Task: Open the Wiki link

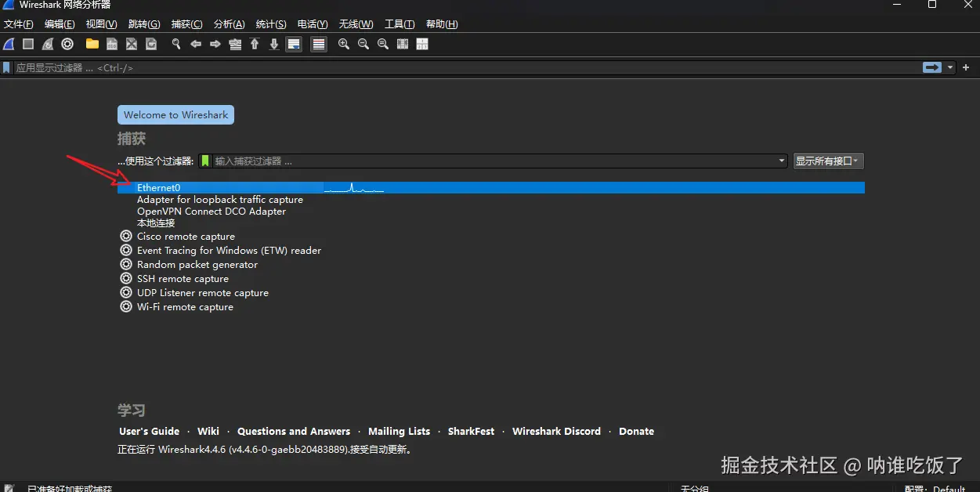Action: tap(208, 432)
